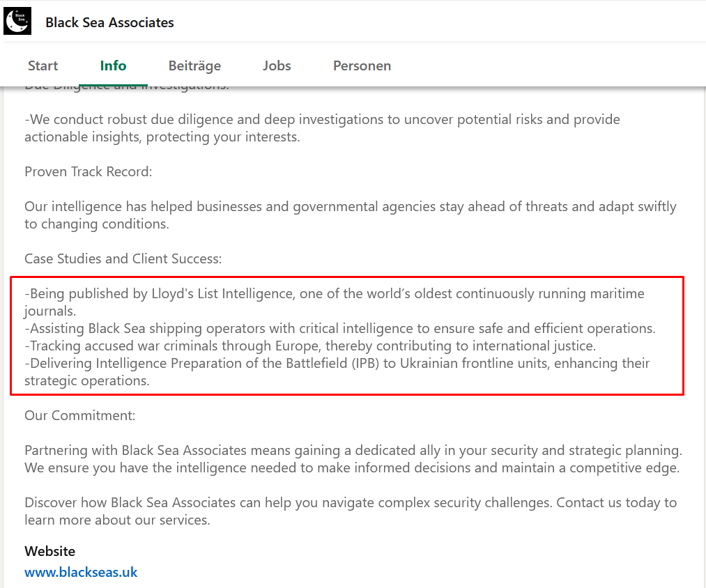This screenshot has height=588, width=706.
Task: Click the Our Commitment heading
Action: 79,415
